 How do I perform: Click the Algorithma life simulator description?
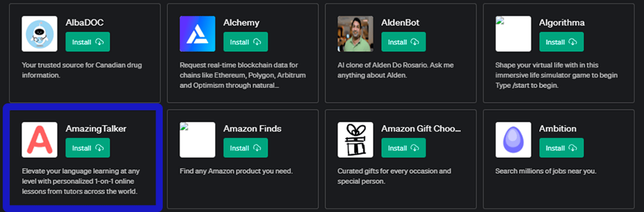(556, 76)
